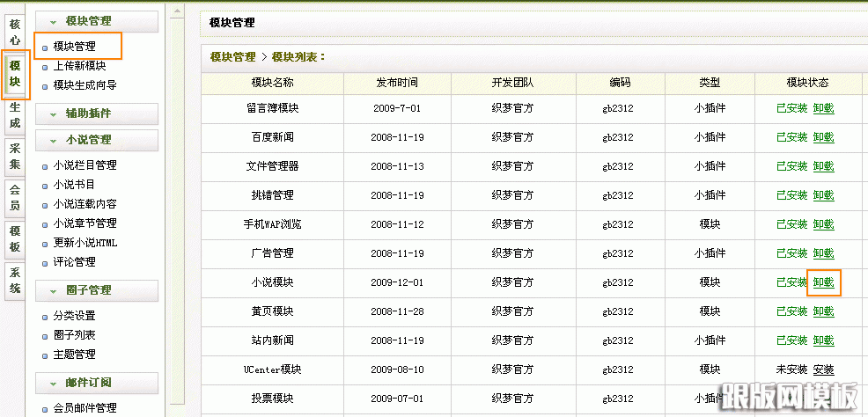This screenshot has width=868, height=417.
Task: Select the 投票模块 name cell
Action: (272, 399)
